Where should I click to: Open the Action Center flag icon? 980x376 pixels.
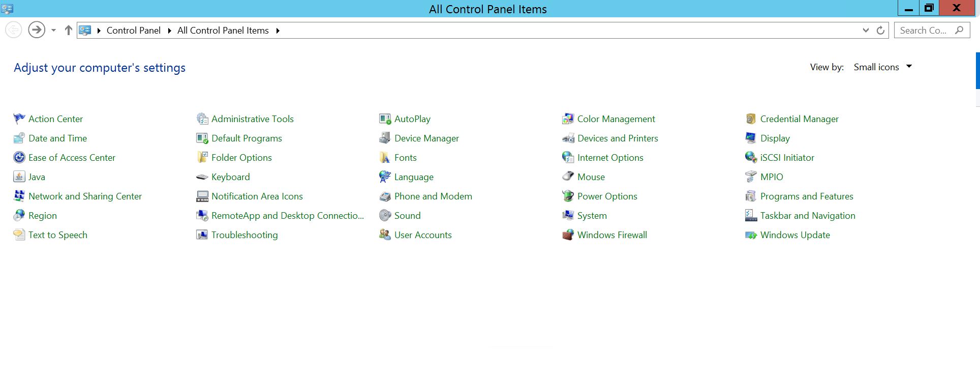(x=19, y=119)
